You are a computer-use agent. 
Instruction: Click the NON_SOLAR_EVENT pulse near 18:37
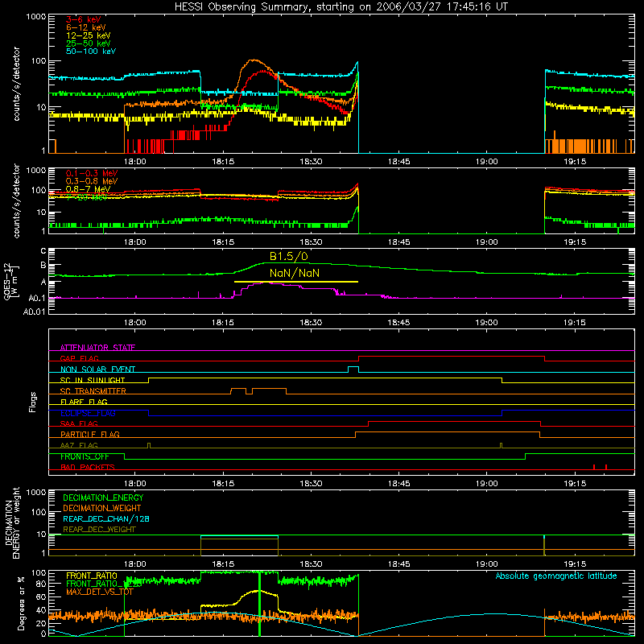[x=353, y=369]
